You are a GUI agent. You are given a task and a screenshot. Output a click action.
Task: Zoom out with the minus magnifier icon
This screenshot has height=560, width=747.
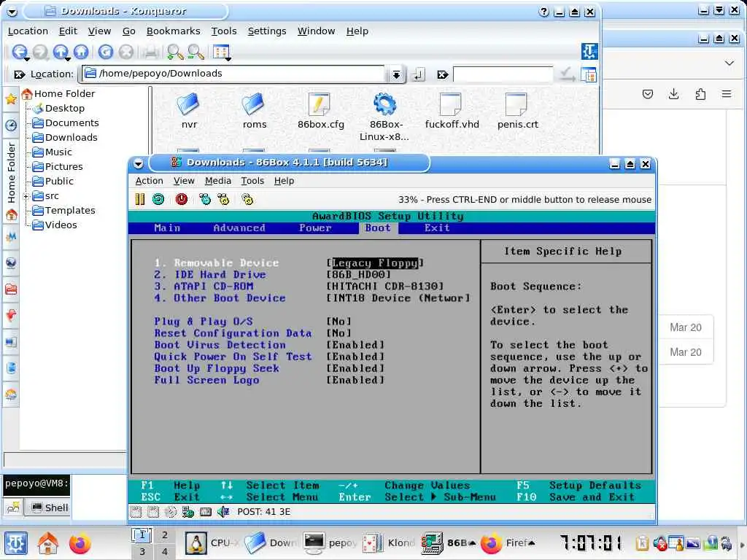pyautogui.click(x=196, y=52)
